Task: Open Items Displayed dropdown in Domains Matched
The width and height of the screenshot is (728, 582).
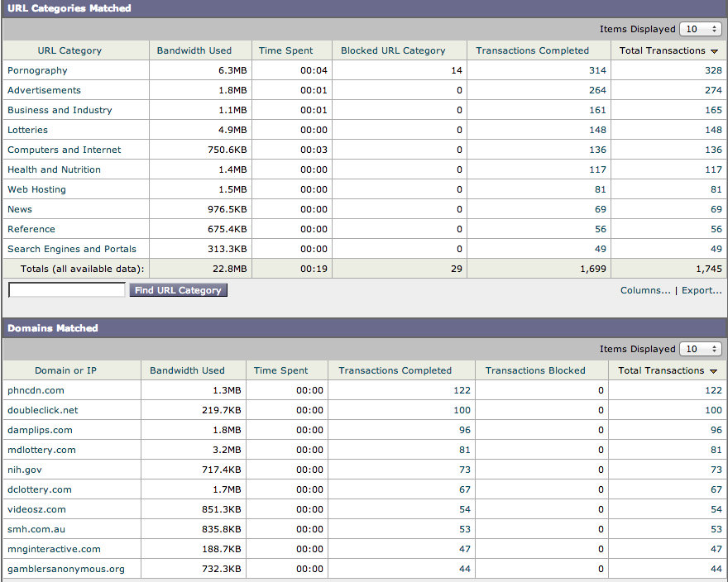Action: point(700,349)
